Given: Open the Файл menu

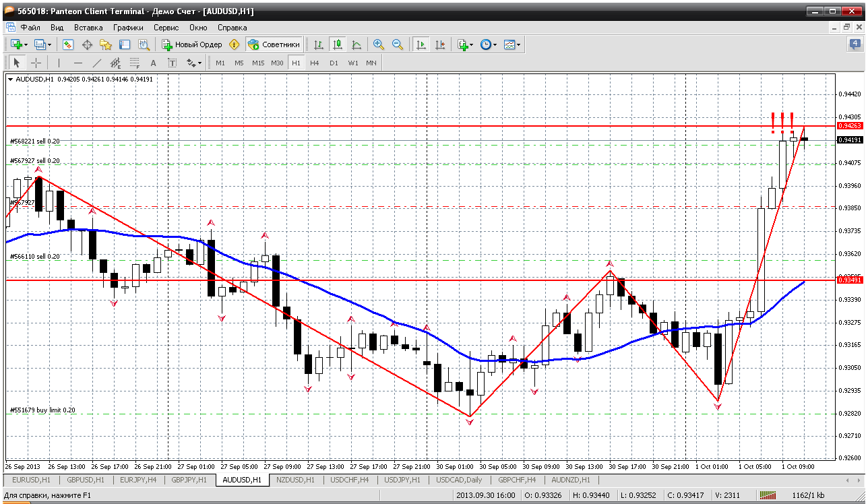Looking at the screenshot, I should 30,28.
